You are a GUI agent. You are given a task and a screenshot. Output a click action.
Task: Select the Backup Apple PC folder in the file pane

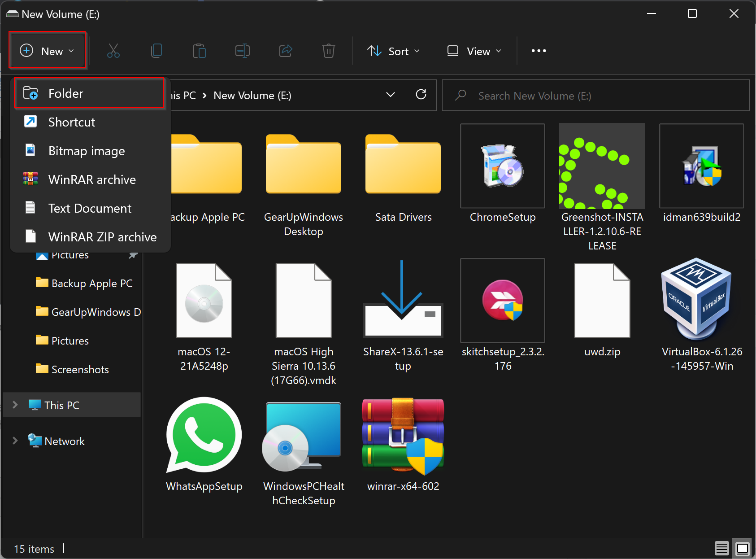click(x=206, y=164)
